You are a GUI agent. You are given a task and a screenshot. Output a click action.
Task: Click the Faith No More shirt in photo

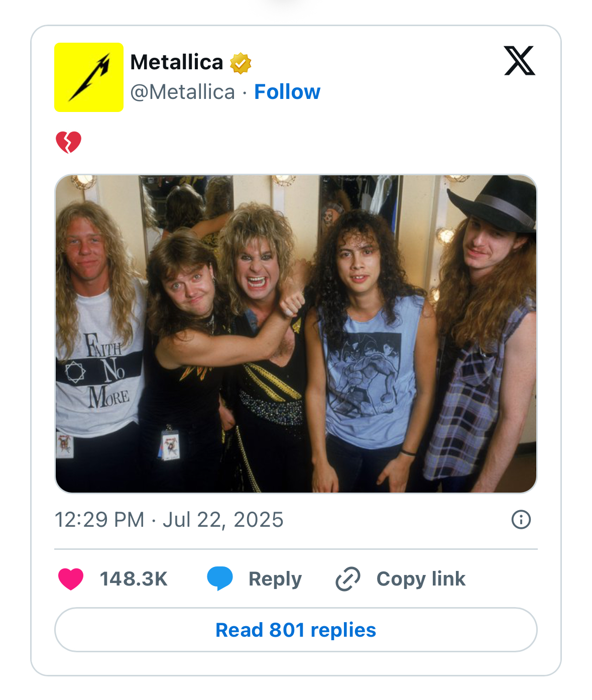(x=100, y=369)
